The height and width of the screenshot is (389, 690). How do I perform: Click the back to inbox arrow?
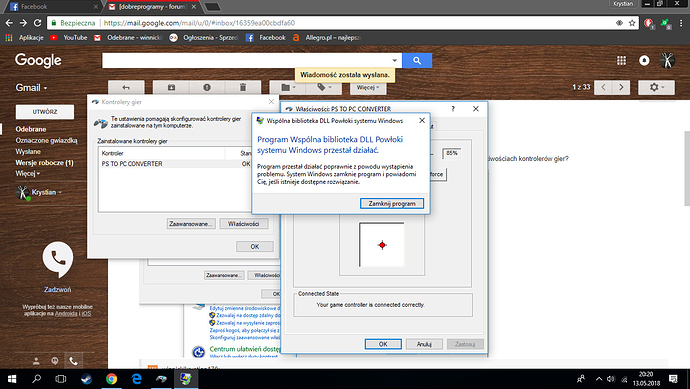[x=126, y=88]
